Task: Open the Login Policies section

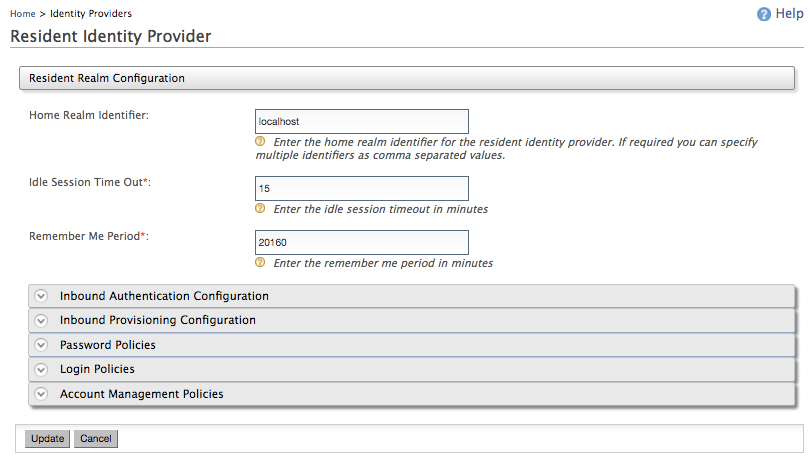Action: click(97, 369)
